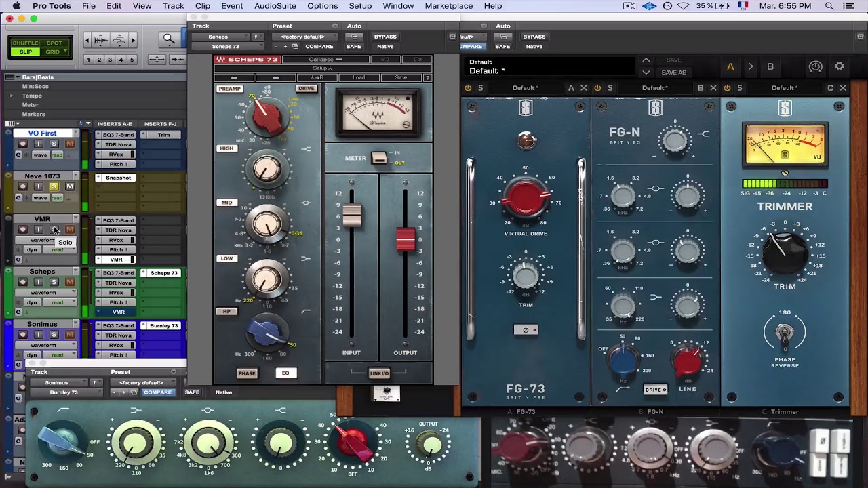Toggle the EQ button in Scheps 73
Image resolution: width=868 pixels, height=488 pixels.
285,373
